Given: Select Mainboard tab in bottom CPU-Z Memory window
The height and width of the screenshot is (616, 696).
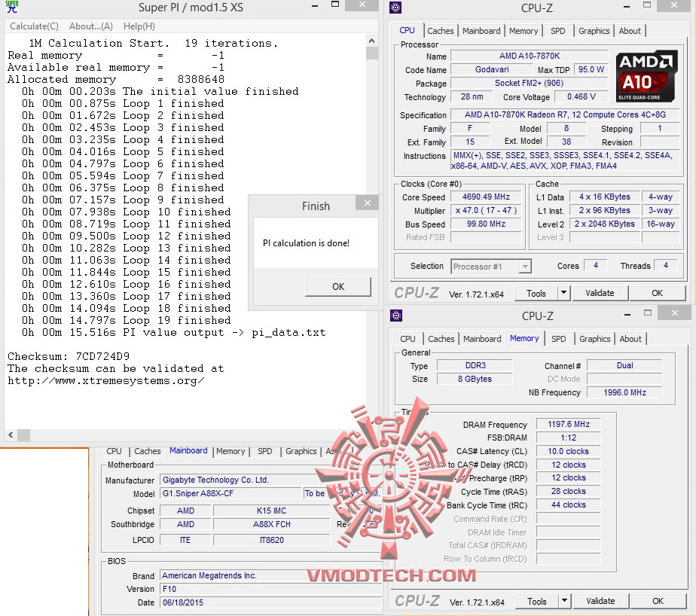Looking at the screenshot, I should coord(482,339).
